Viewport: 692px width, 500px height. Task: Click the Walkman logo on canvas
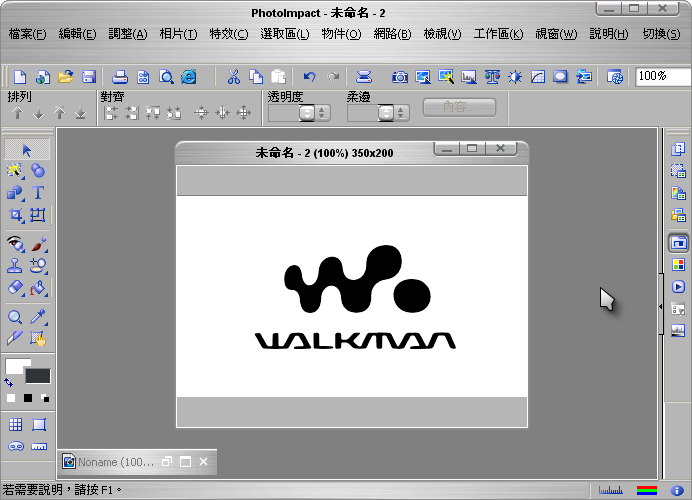[357, 297]
